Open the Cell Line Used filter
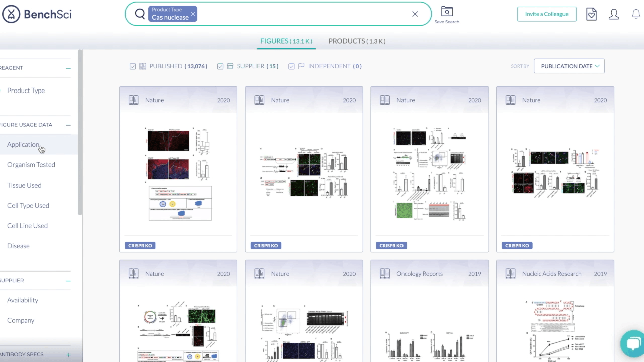Screen dimensions: 644x362 click(x=28, y=226)
